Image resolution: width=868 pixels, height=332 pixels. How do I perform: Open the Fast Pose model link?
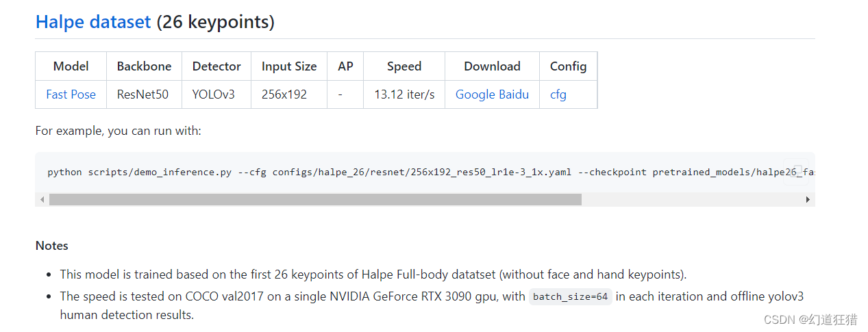click(x=71, y=94)
